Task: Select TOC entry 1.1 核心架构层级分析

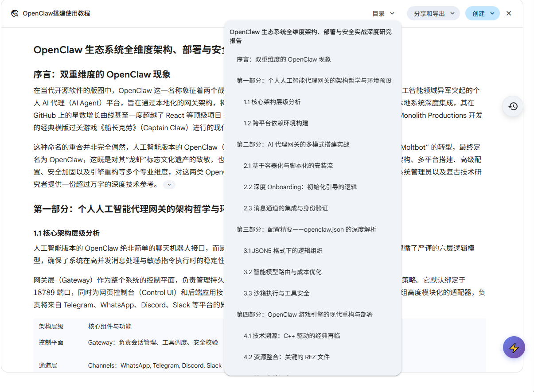Action: [271, 101]
